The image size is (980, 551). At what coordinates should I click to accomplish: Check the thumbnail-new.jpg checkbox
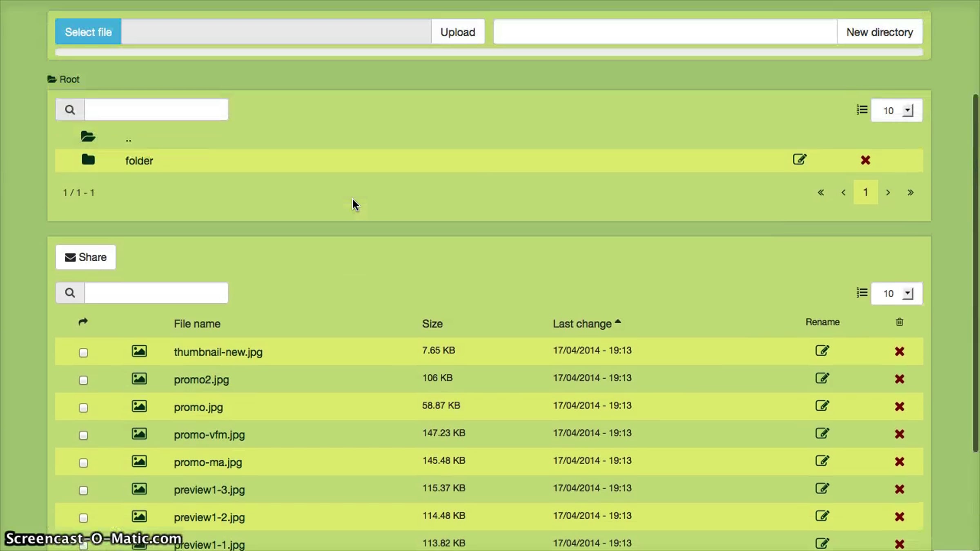pyautogui.click(x=83, y=353)
